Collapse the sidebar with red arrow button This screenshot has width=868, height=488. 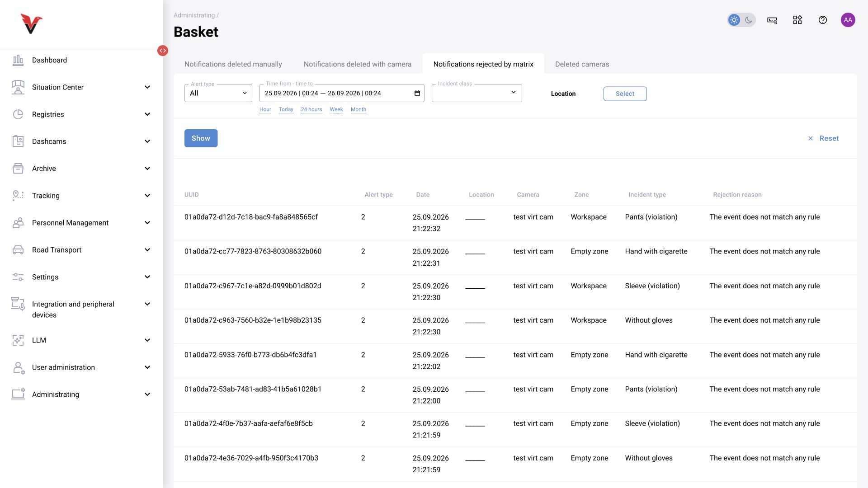pyautogui.click(x=163, y=51)
